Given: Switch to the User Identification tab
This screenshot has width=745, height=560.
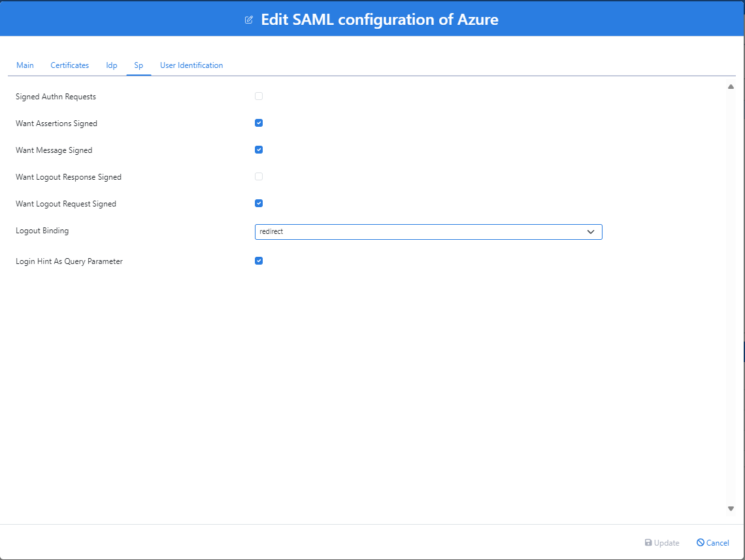Looking at the screenshot, I should pos(191,65).
